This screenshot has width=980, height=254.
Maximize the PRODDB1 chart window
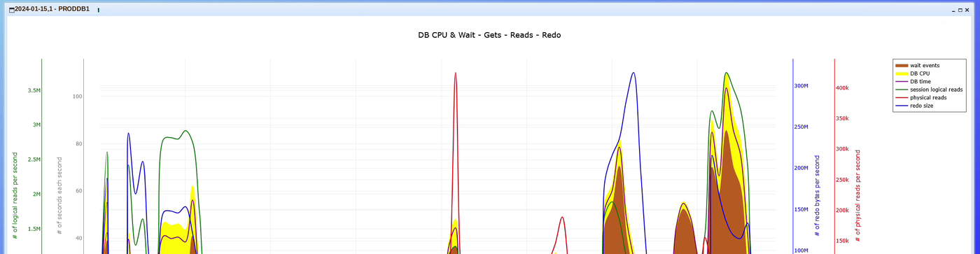pos(960,10)
